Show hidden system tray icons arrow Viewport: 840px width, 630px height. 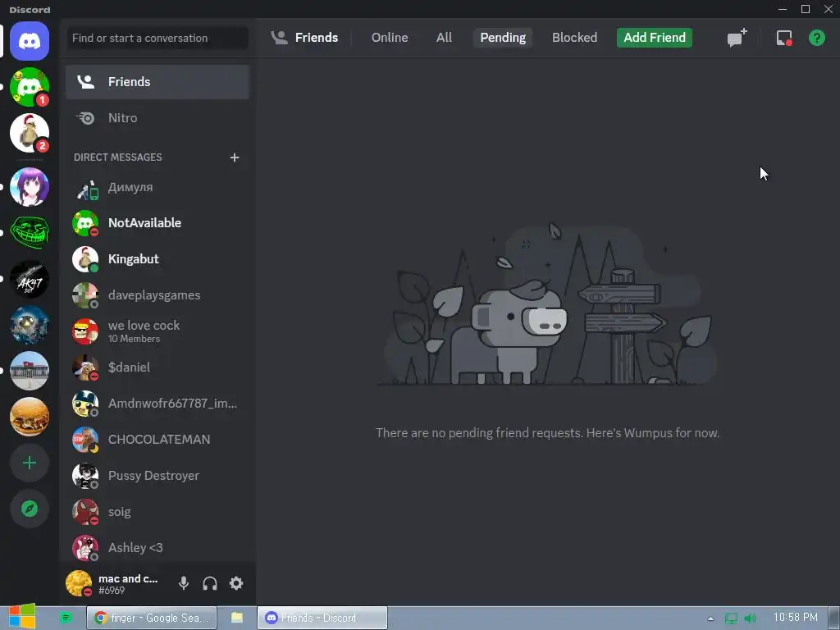(710, 619)
